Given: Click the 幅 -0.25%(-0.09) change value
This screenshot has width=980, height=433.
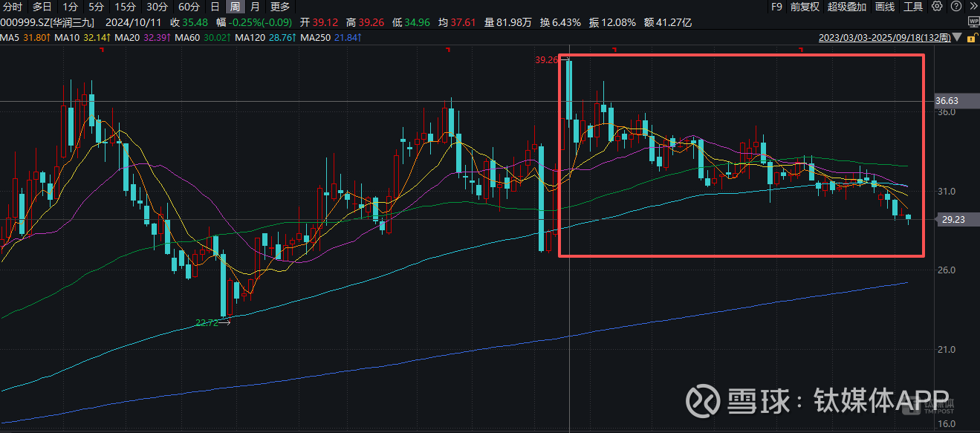Looking at the screenshot, I should pos(253,22).
